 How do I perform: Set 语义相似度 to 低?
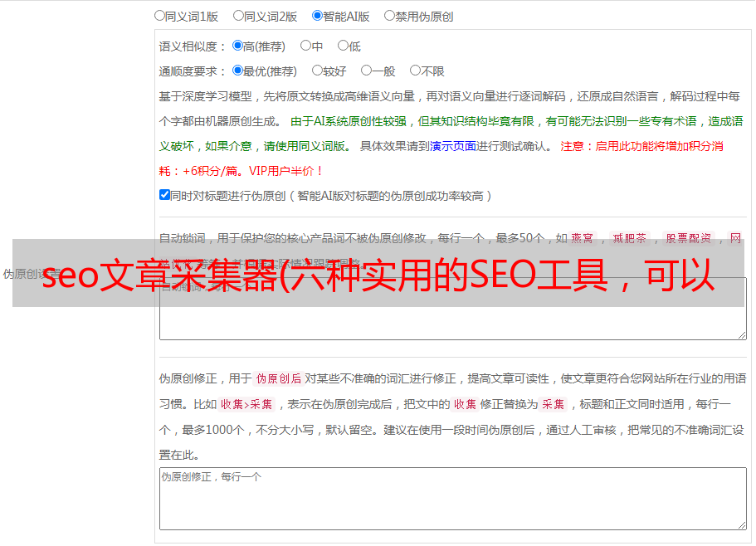(342, 46)
